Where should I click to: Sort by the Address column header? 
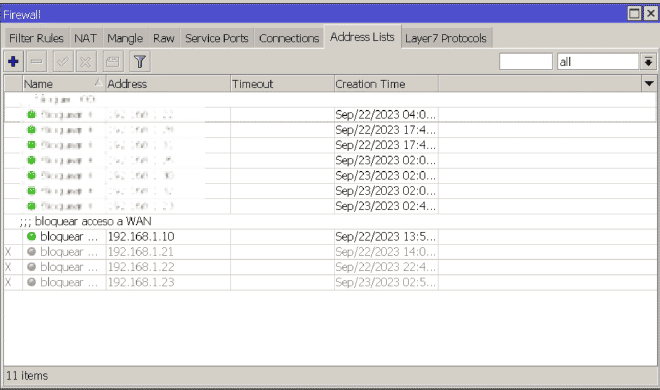(x=168, y=84)
